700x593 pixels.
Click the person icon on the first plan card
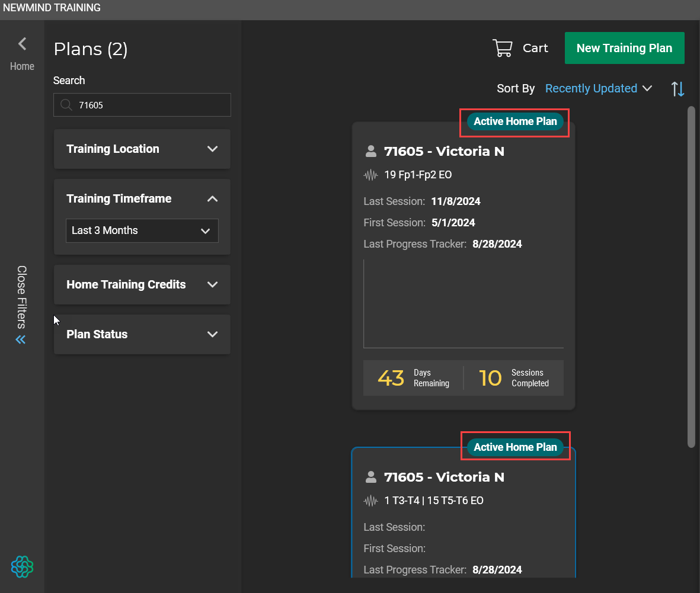[x=371, y=152]
